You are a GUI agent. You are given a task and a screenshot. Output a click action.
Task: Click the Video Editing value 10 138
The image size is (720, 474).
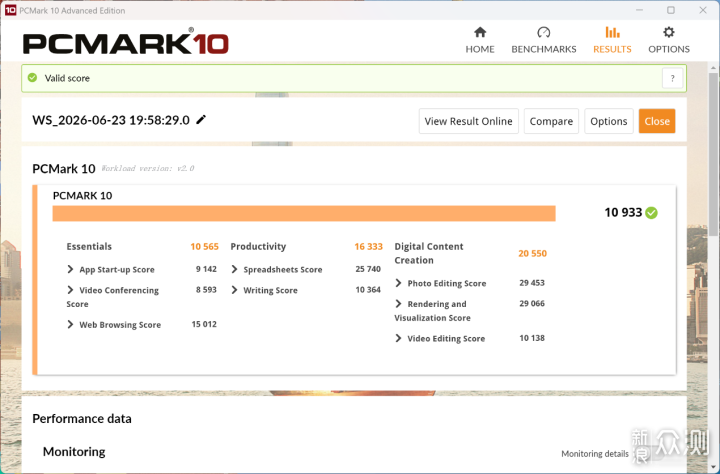(532, 338)
